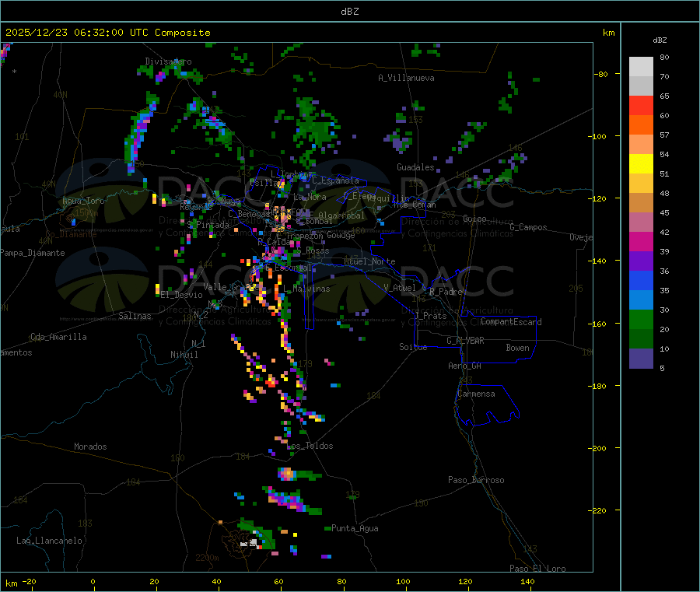Click the 'Nihuil' map label
Image resolution: width=700 pixels, height=592 pixels.
[x=184, y=355]
